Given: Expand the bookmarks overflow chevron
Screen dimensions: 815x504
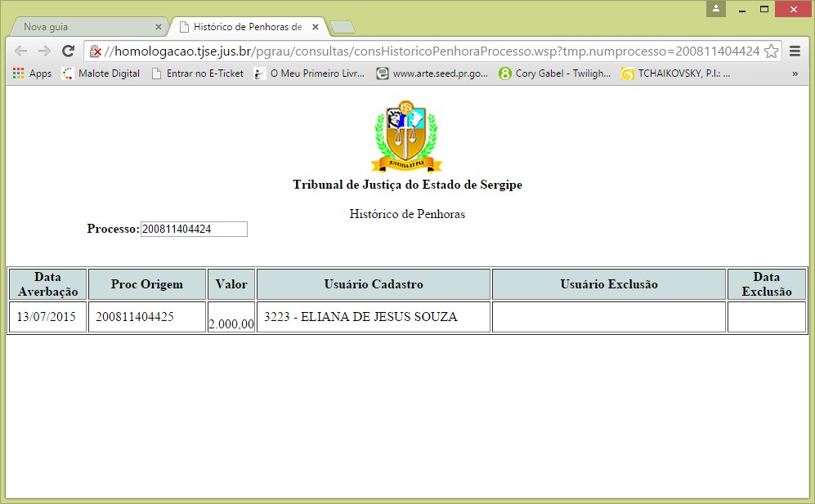Looking at the screenshot, I should pos(795,74).
